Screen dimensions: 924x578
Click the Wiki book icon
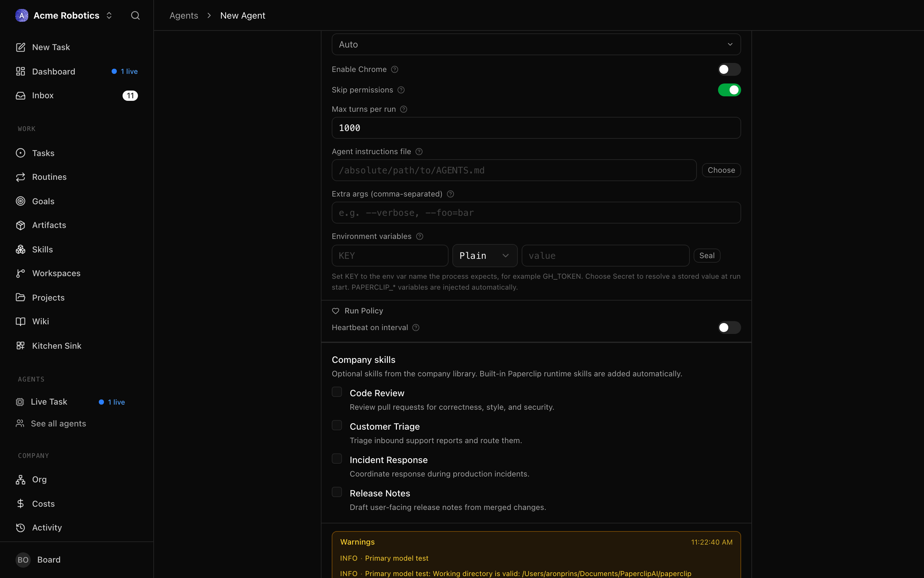tap(21, 321)
